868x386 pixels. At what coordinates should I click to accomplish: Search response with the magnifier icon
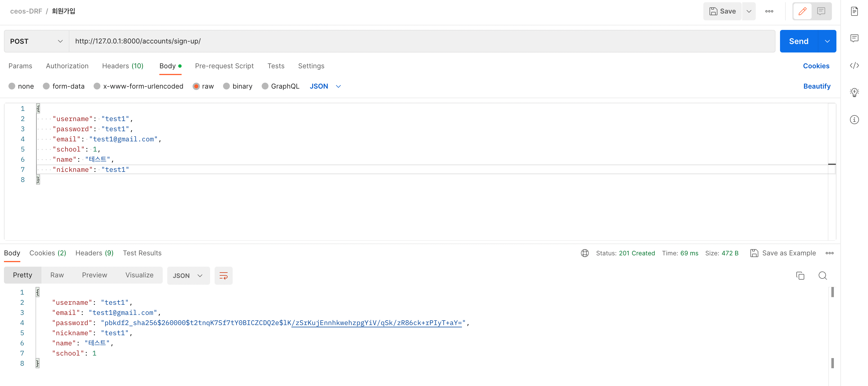point(823,276)
